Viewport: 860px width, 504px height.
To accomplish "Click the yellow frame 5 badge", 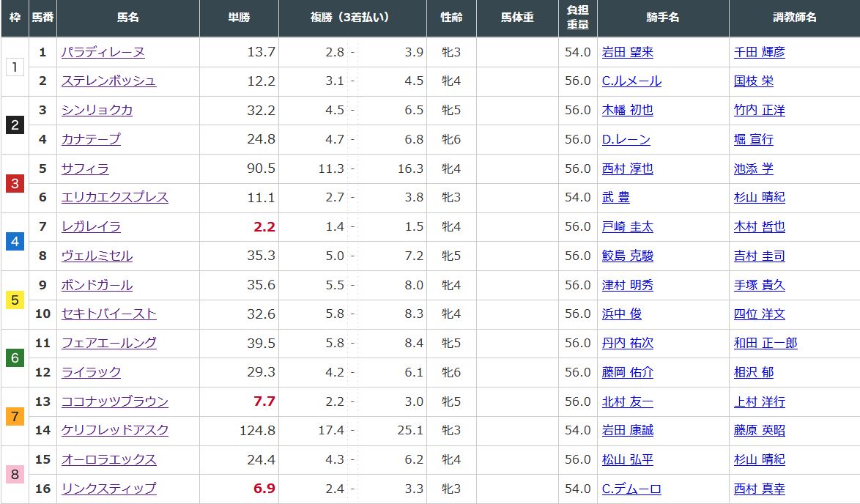I will click(x=15, y=300).
